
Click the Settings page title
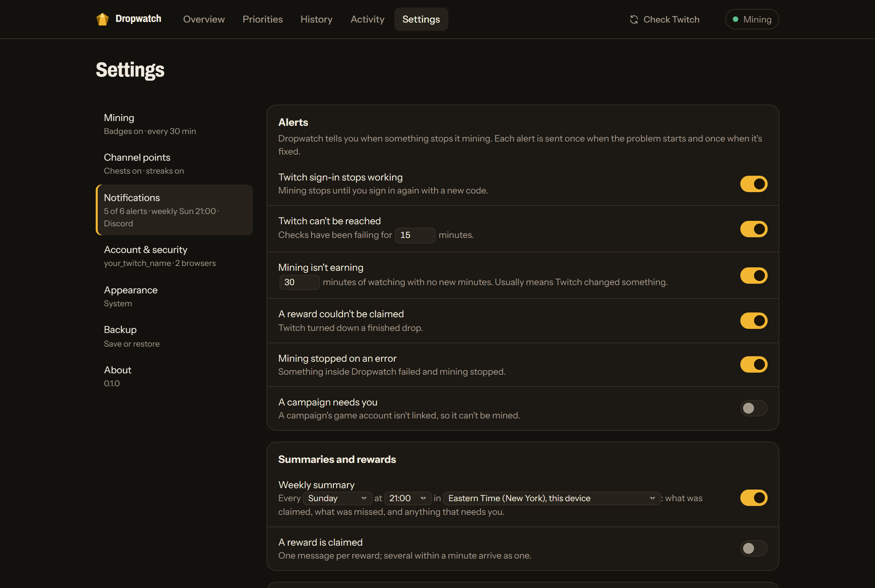[x=130, y=70]
